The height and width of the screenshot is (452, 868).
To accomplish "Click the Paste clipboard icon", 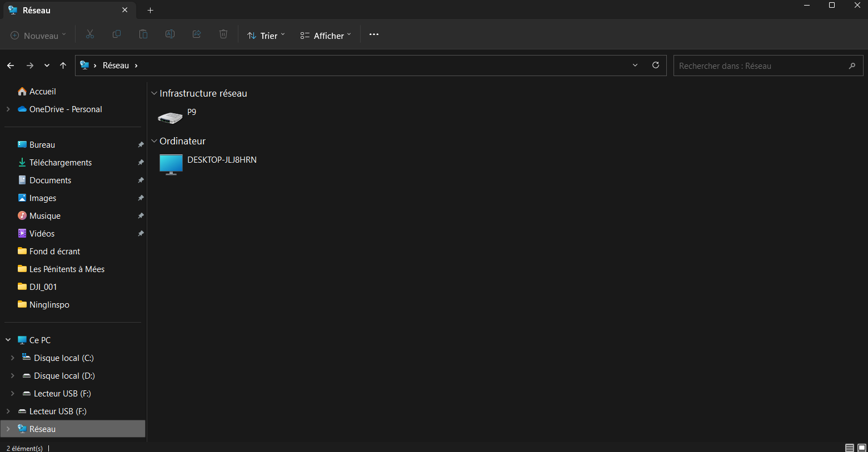I will [143, 34].
